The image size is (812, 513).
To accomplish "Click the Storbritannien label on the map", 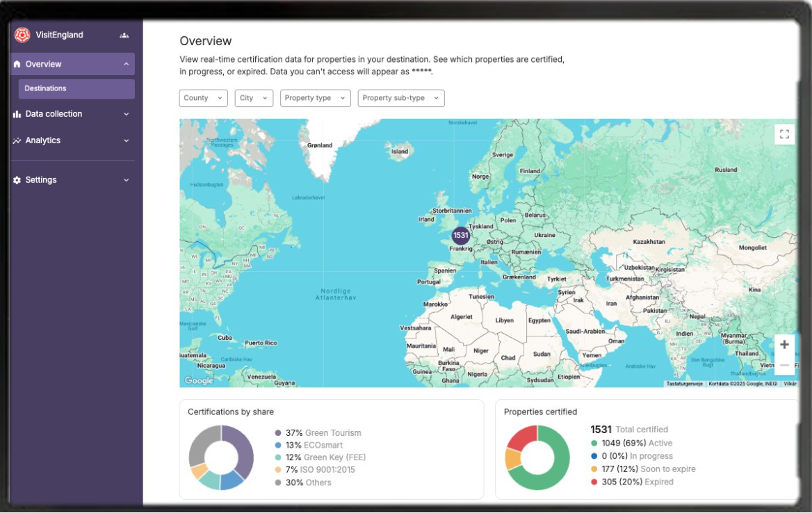I will (452, 211).
